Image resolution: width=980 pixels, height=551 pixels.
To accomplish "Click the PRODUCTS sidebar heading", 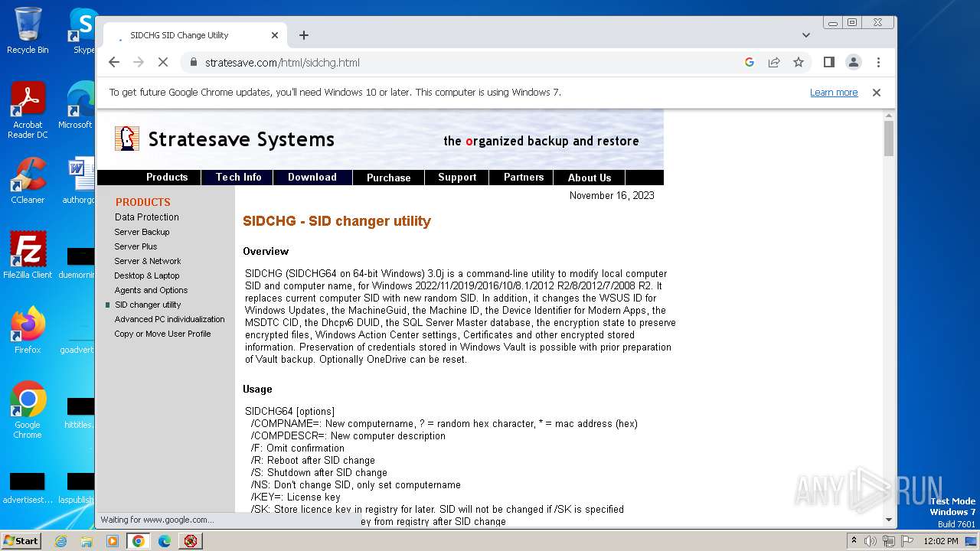I will pyautogui.click(x=143, y=202).
